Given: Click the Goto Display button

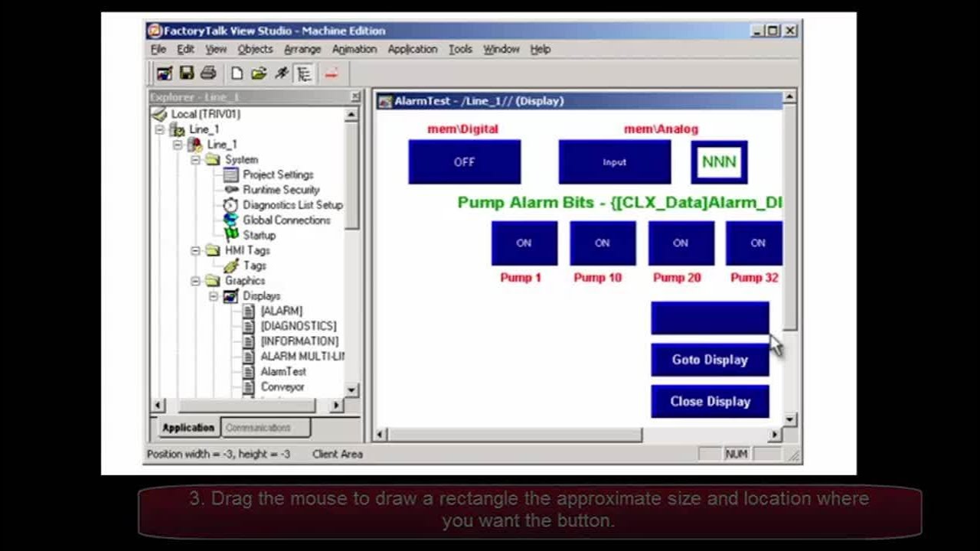Looking at the screenshot, I should click(710, 360).
